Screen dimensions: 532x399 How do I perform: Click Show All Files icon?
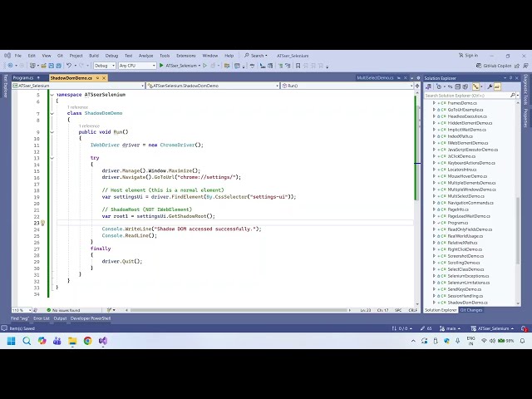(465, 86)
